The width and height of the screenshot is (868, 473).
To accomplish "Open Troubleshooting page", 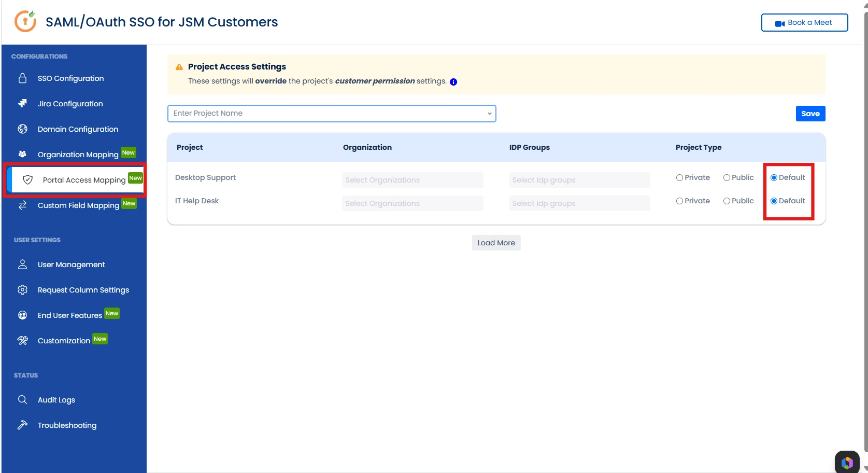I will [67, 425].
